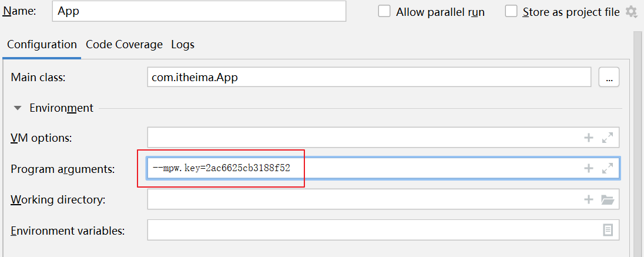Check Store as project file
The height and width of the screenshot is (257, 644).
(511, 12)
